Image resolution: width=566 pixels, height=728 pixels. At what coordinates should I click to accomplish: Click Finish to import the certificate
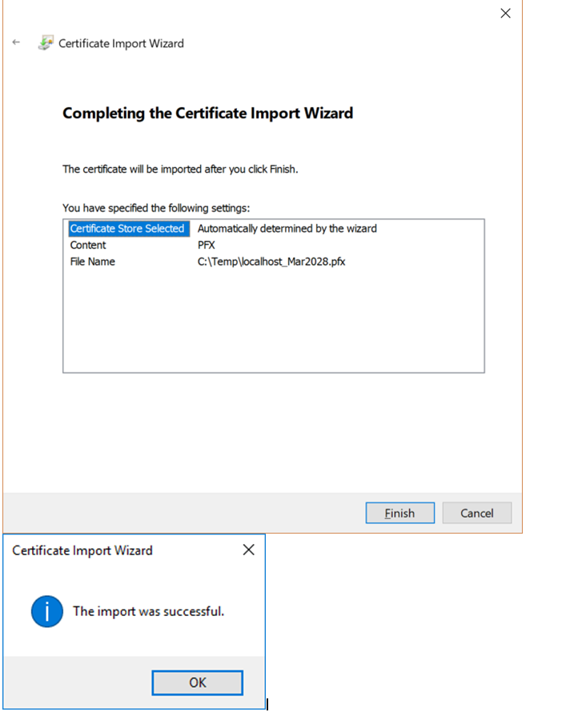coord(400,513)
